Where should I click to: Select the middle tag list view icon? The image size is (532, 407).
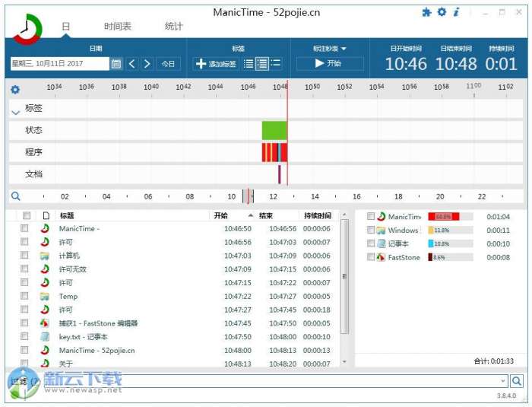click(x=262, y=64)
